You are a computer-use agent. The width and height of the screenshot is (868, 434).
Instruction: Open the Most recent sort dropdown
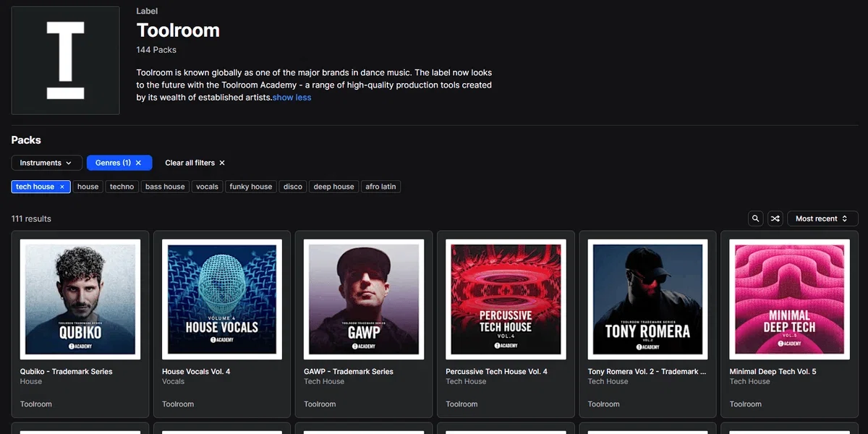[x=822, y=218]
